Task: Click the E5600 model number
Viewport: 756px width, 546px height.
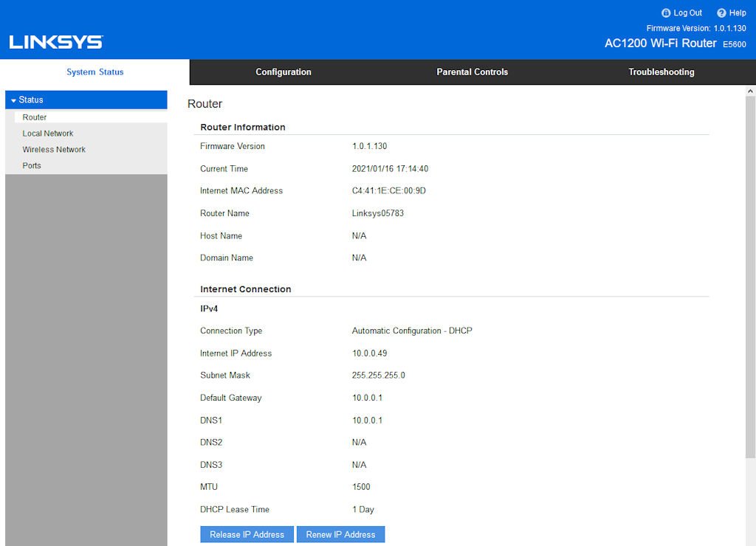Action: tap(735, 44)
